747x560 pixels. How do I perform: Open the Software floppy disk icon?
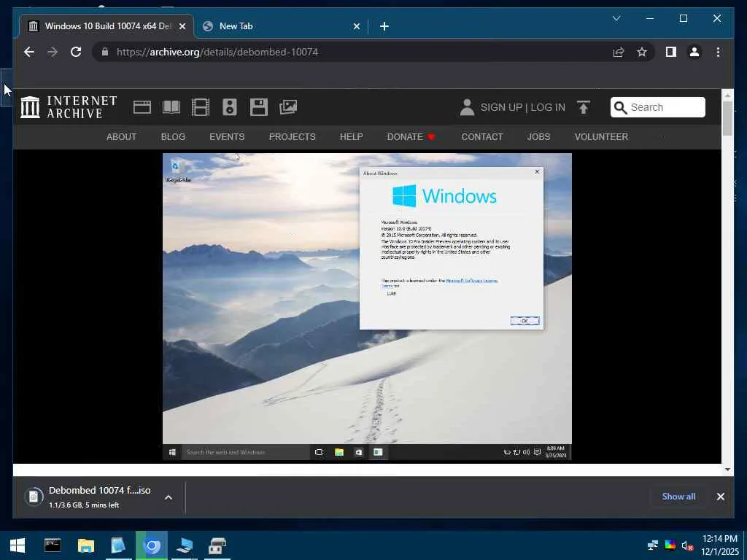[x=259, y=107]
